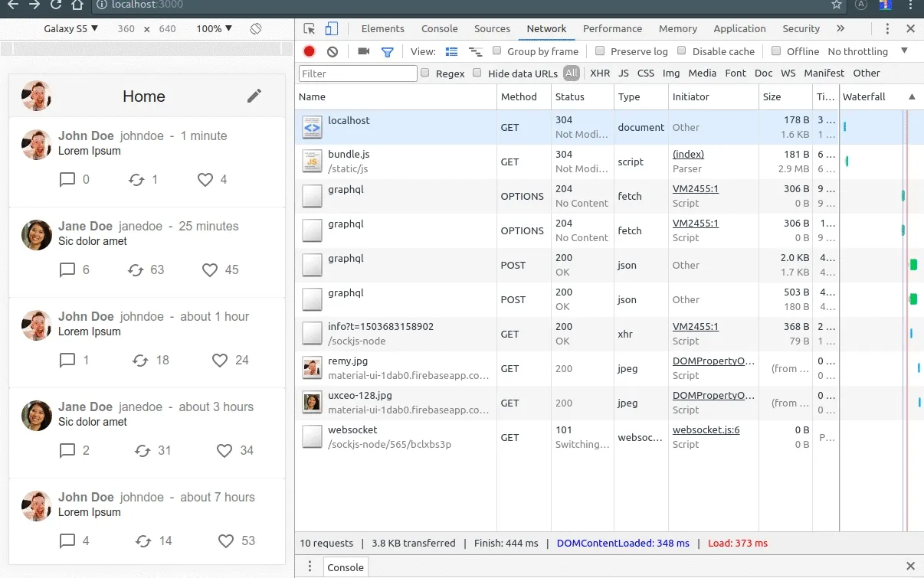Switch to the Console tab
924x578 pixels.
tap(439, 28)
